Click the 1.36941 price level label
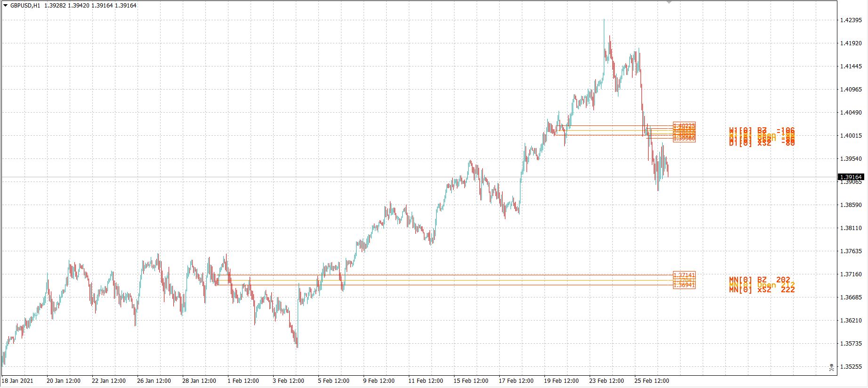Viewport: 868px width, 388px height. click(684, 285)
